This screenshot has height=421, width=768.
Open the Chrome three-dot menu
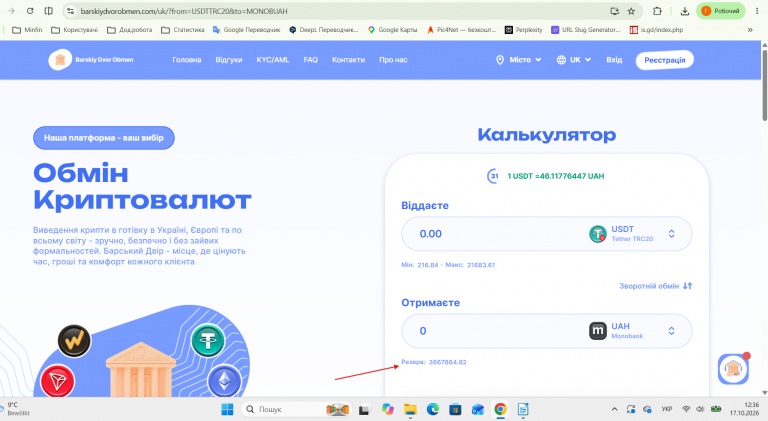pyautogui.click(x=757, y=11)
